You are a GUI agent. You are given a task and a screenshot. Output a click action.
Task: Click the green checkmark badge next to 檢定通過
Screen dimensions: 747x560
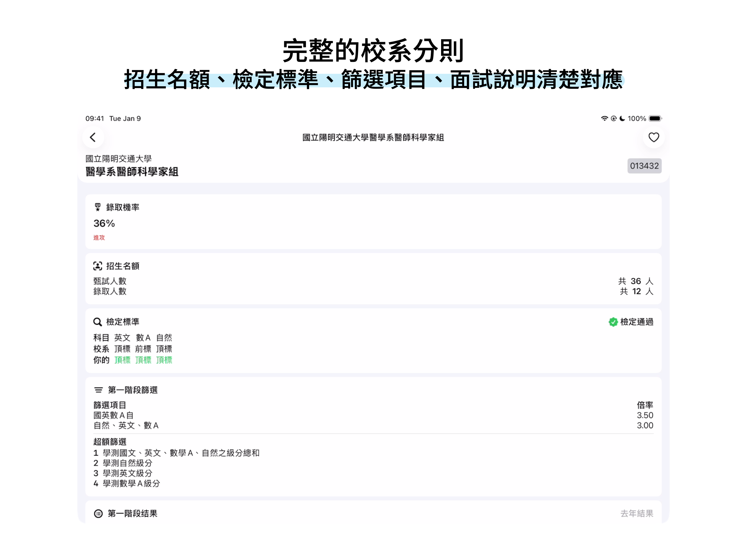click(x=613, y=322)
